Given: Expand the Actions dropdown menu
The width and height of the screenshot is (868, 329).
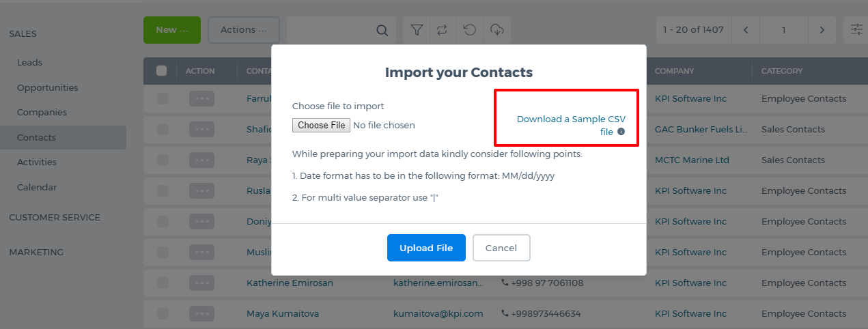Looking at the screenshot, I should [x=244, y=30].
